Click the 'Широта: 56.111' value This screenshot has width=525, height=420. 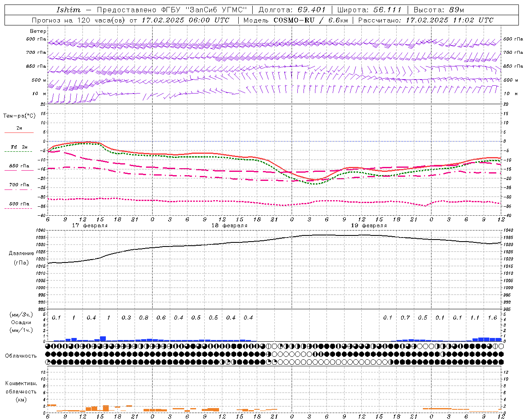369,10
